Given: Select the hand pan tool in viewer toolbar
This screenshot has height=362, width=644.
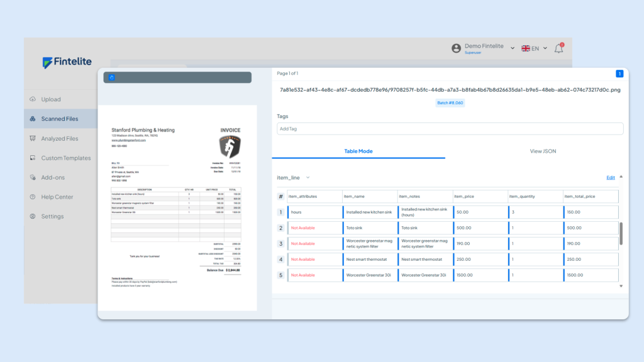Looking at the screenshot, I should click(112, 77).
